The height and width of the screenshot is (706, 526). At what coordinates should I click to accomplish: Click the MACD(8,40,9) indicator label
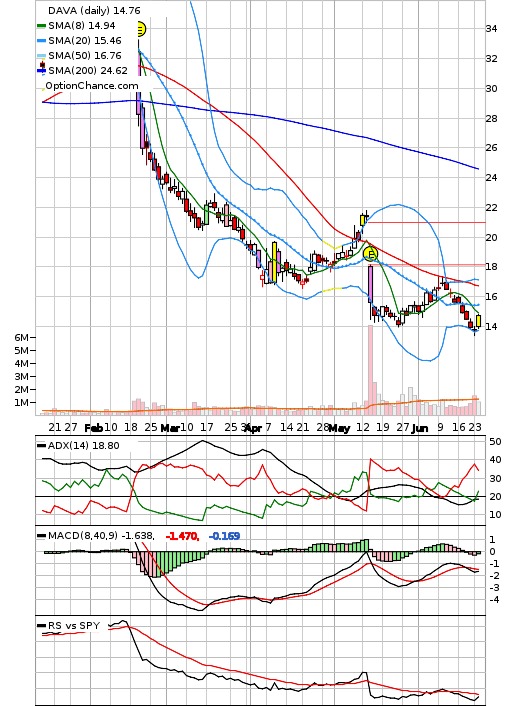(100, 536)
